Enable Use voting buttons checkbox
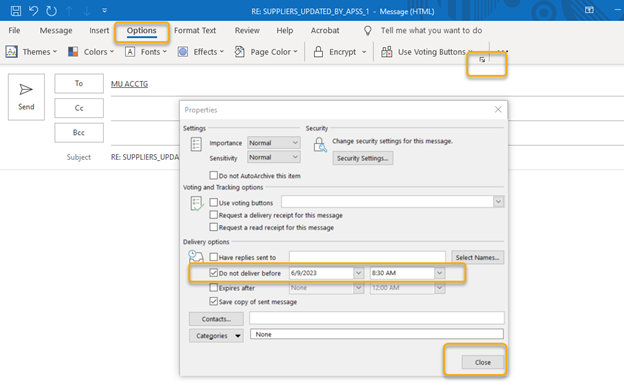Screen dimensions: 624x387 point(214,203)
